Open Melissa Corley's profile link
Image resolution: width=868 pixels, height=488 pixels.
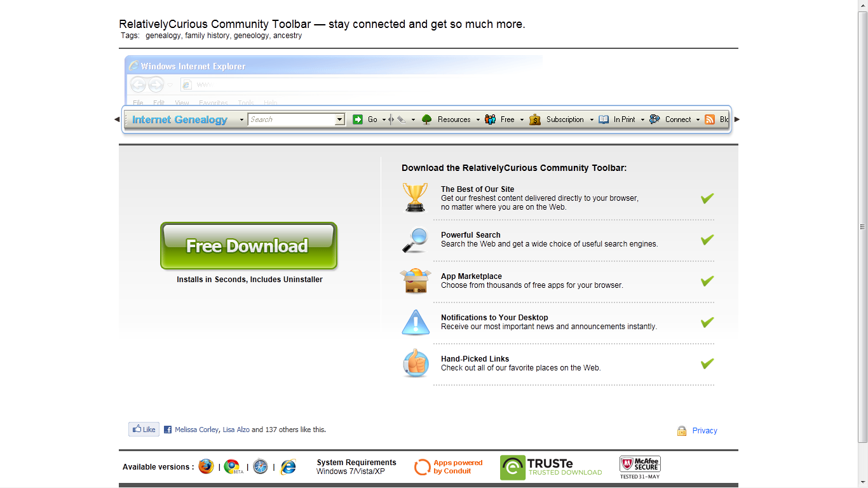pos(197,430)
